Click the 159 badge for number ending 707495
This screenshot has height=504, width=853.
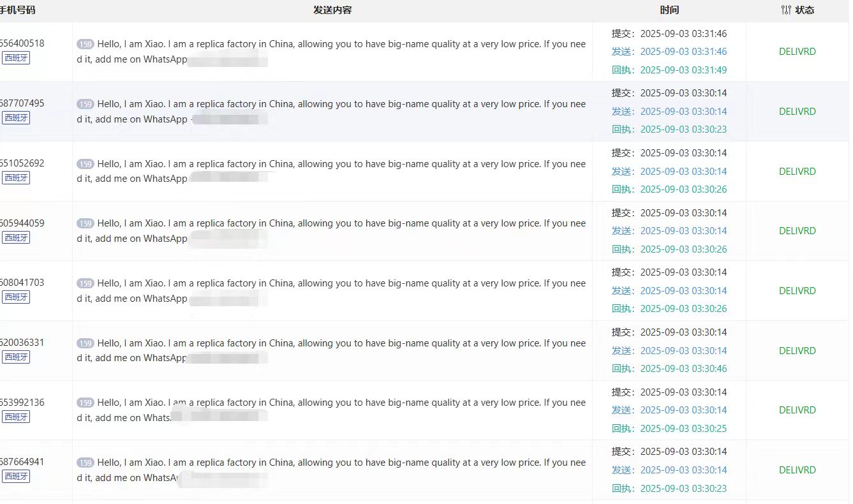tap(85, 104)
